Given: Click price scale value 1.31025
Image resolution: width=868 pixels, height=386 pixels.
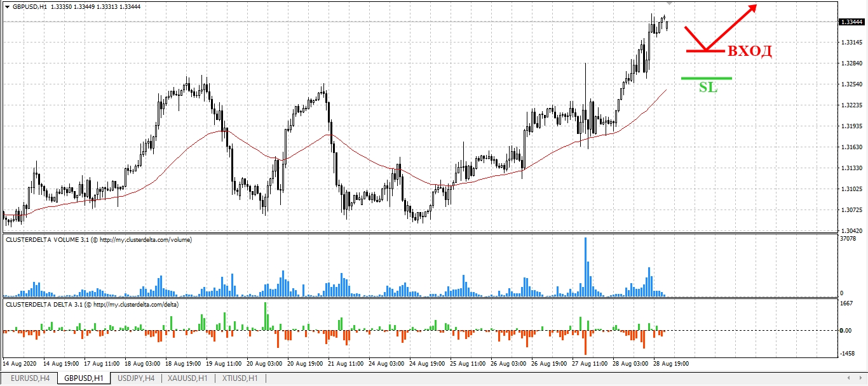Looking at the screenshot, I should coord(851,189).
